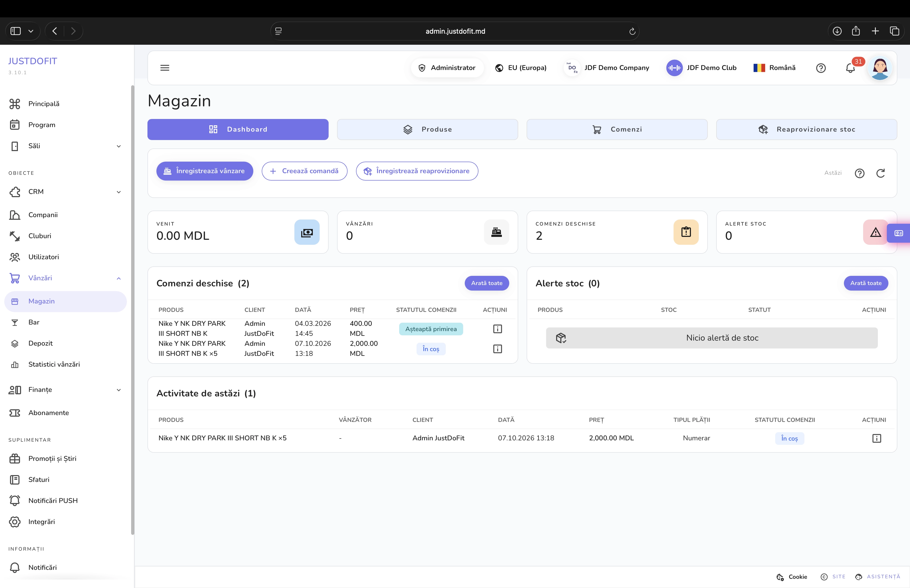This screenshot has width=910, height=588.
Task: Open the floating ID card side widget
Action: pos(898,233)
